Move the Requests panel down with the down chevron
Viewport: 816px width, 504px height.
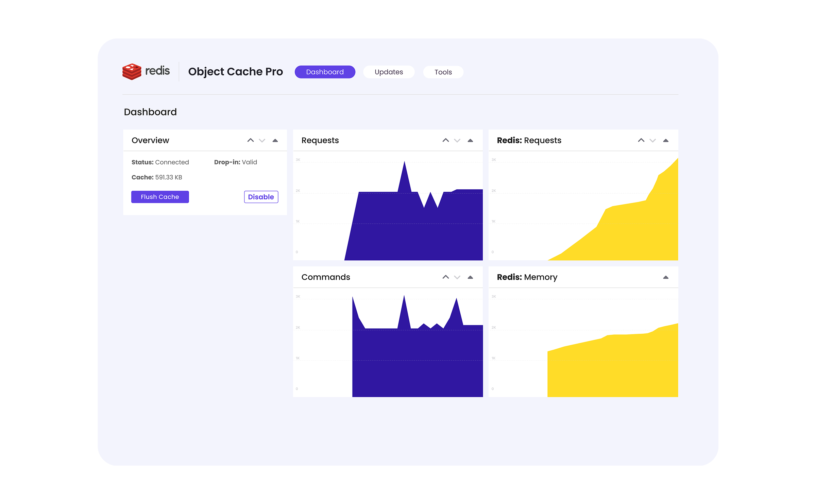tap(457, 141)
